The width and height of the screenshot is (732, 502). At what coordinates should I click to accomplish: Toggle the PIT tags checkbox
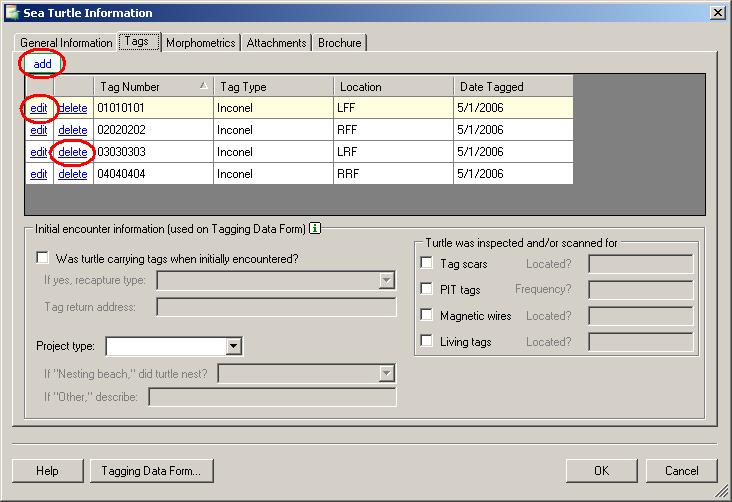coord(427,290)
